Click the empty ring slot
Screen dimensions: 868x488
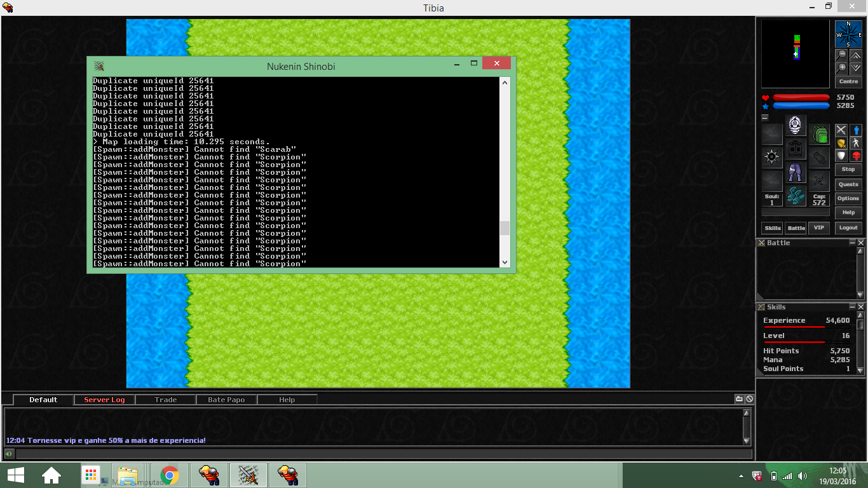pos(772,181)
